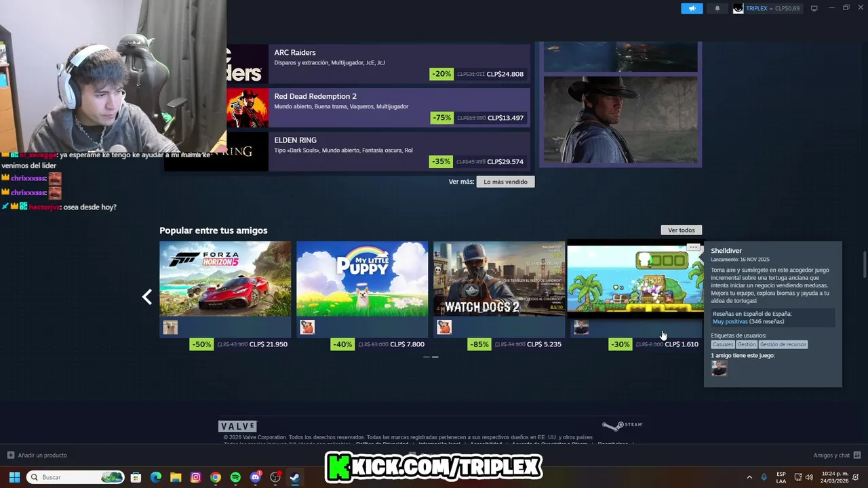
Task: Open the volume control tray icon
Action: (809, 477)
